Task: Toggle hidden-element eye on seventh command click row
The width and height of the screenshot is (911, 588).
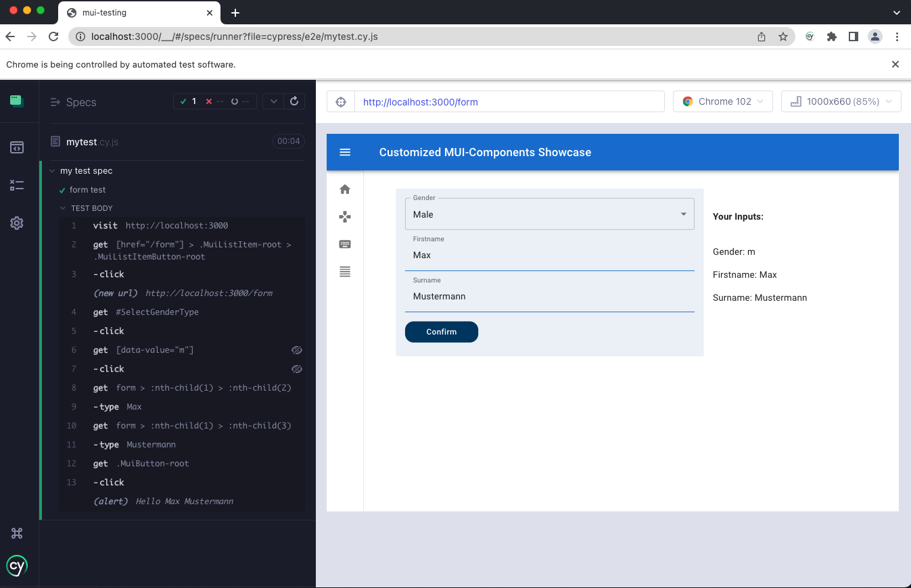Action: (296, 369)
